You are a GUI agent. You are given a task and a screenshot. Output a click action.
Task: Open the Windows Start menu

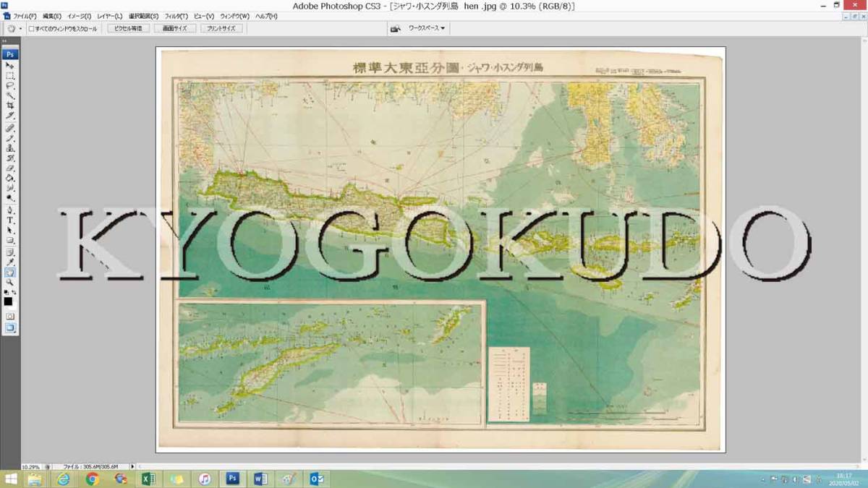[x=10, y=479]
